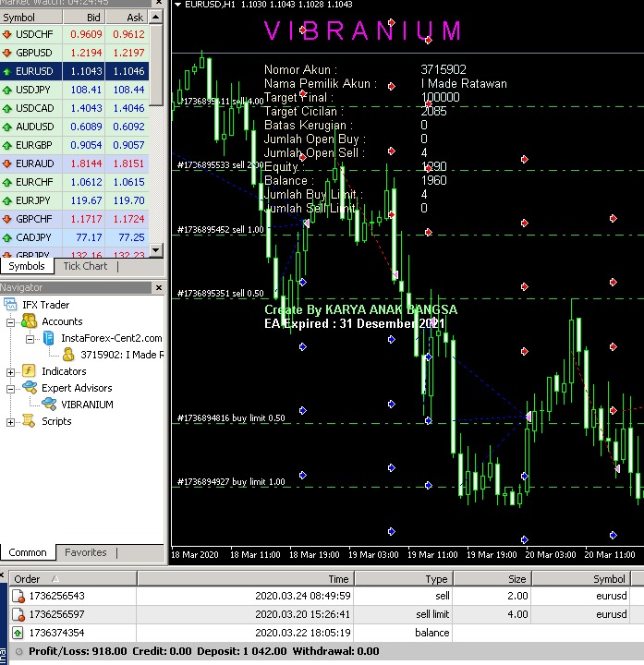The height and width of the screenshot is (665, 644).
Task: Click the InstaForex-Cent2.com server icon
Action: (x=49, y=338)
